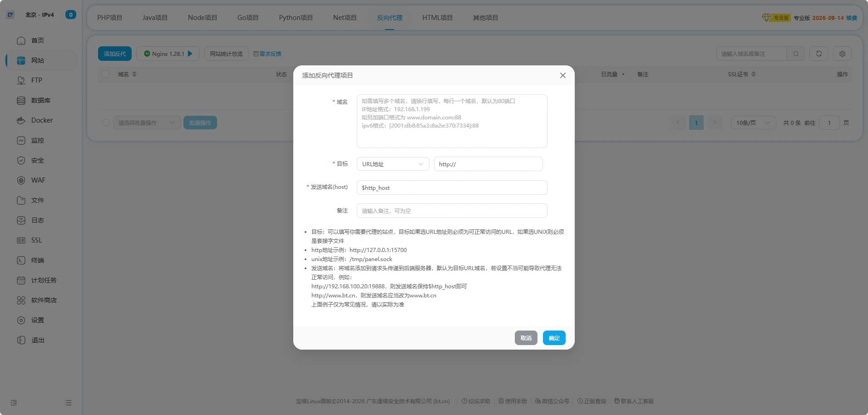The height and width of the screenshot is (415, 868).
Task: Click the 取消 cancel button
Action: coord(526,338)
